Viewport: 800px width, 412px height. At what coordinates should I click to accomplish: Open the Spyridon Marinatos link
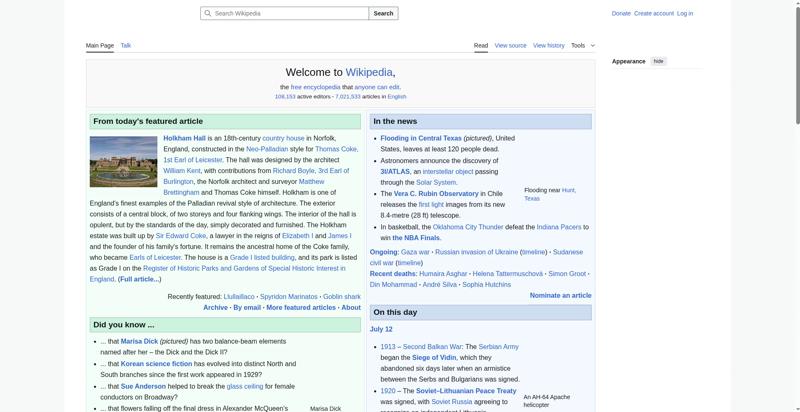pos(289,297)
